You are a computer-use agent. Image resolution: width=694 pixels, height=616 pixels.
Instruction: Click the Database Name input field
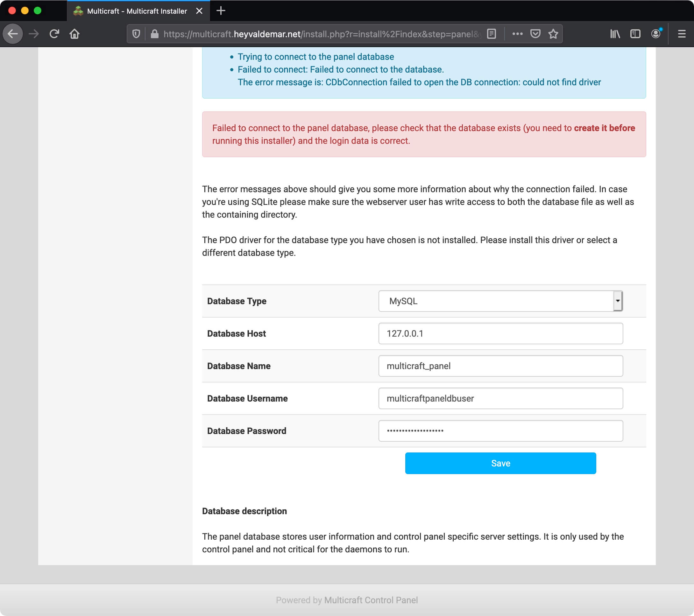pos(500,366)
